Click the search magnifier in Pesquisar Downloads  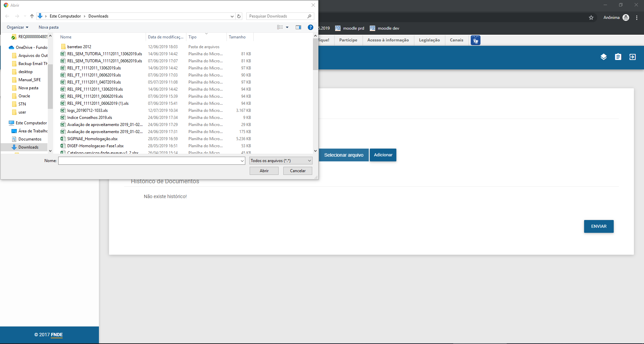pos(310,16)
